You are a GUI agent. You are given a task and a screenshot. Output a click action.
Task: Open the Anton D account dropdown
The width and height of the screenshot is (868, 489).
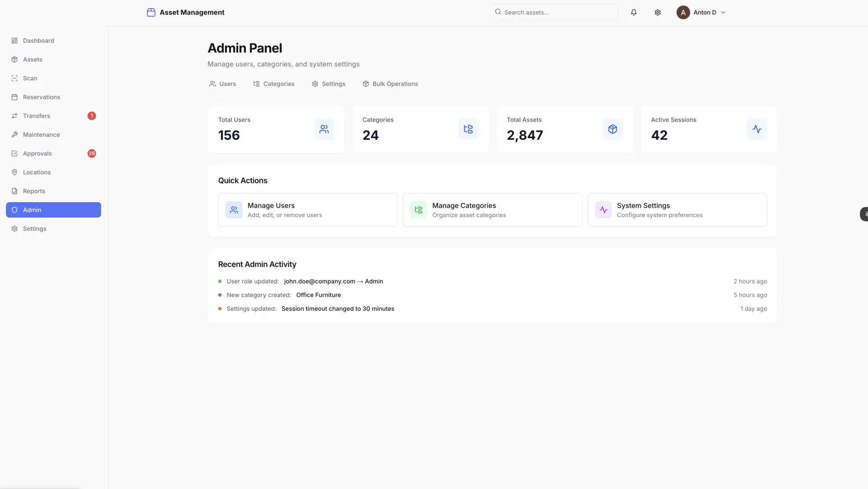pos(702,12)
